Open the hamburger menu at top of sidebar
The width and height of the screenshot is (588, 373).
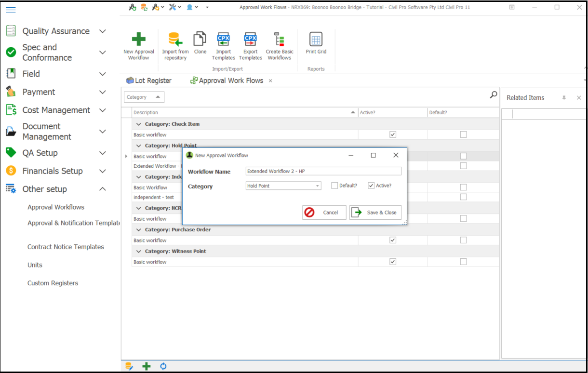click(11, 9)
